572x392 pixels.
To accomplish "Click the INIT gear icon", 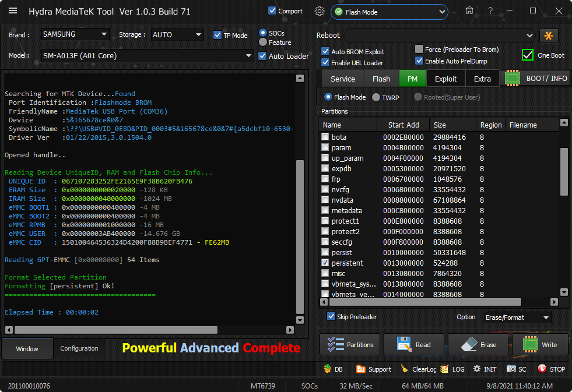I will [477, 369].
